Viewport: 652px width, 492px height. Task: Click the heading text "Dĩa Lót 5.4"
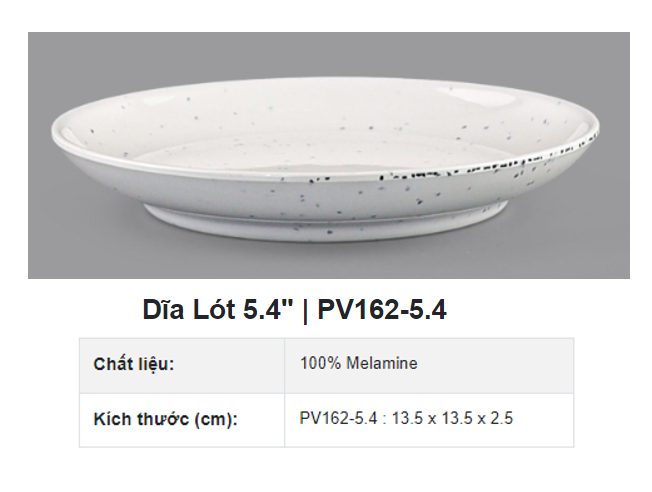[x=221, y=310]
